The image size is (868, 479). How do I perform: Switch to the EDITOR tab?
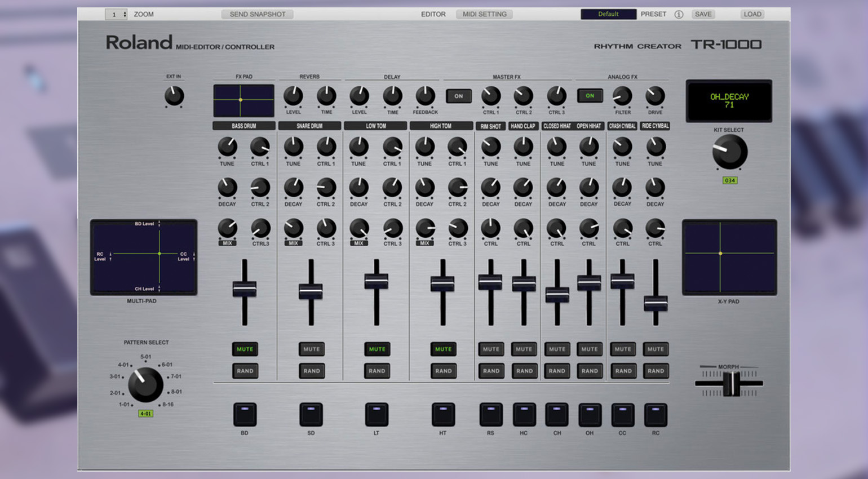coord(433,14)
